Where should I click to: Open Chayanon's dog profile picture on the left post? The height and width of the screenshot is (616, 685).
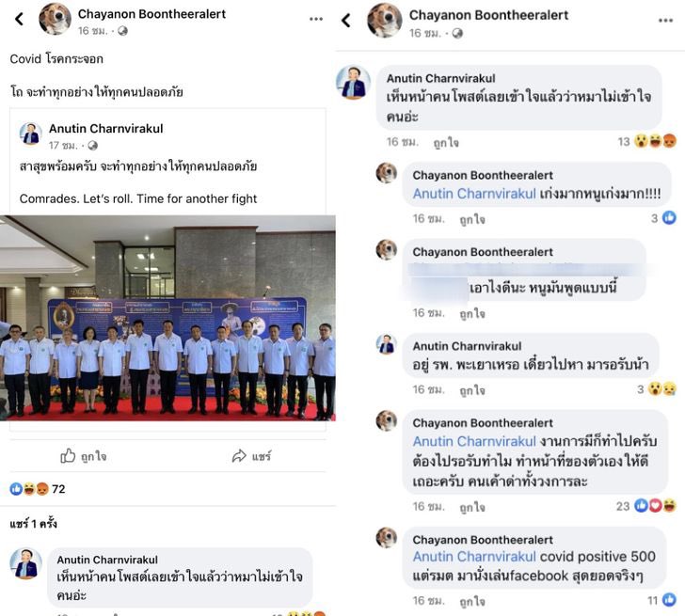(55, 18)
